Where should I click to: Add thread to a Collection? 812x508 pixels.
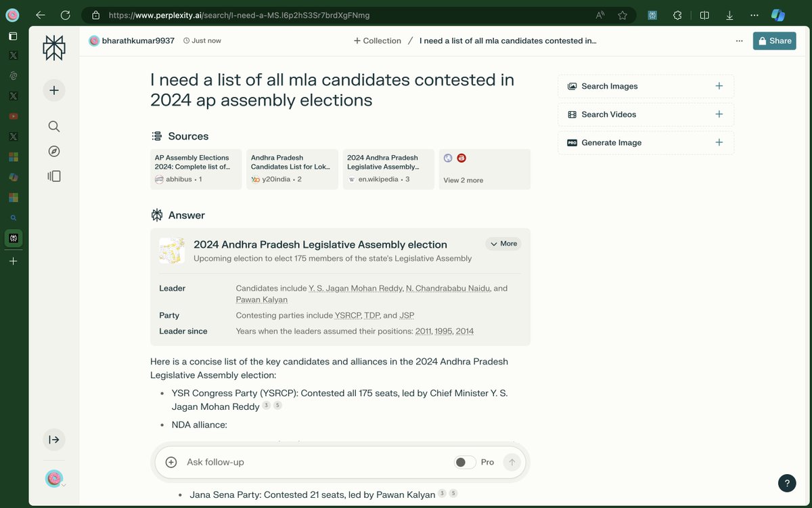click(378, 41)
